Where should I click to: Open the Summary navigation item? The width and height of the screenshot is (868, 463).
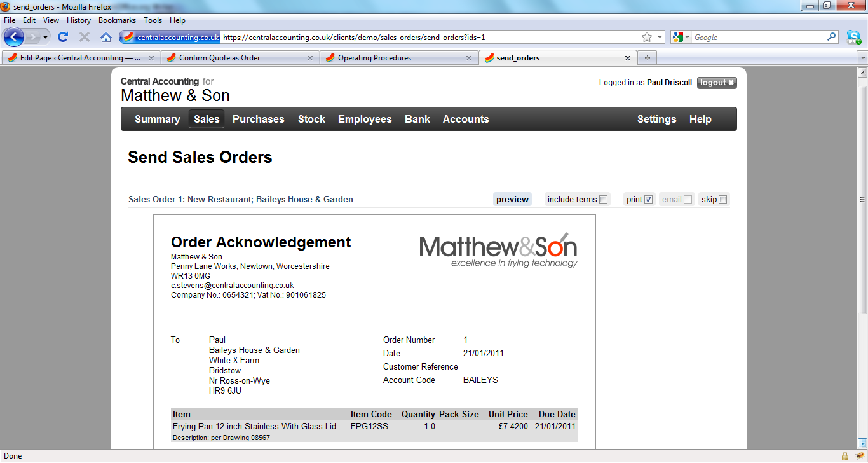point(158,119)
